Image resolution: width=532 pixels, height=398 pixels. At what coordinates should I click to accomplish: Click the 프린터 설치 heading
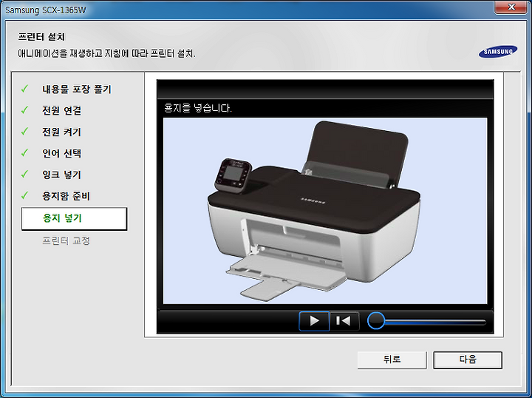(41, 37)
